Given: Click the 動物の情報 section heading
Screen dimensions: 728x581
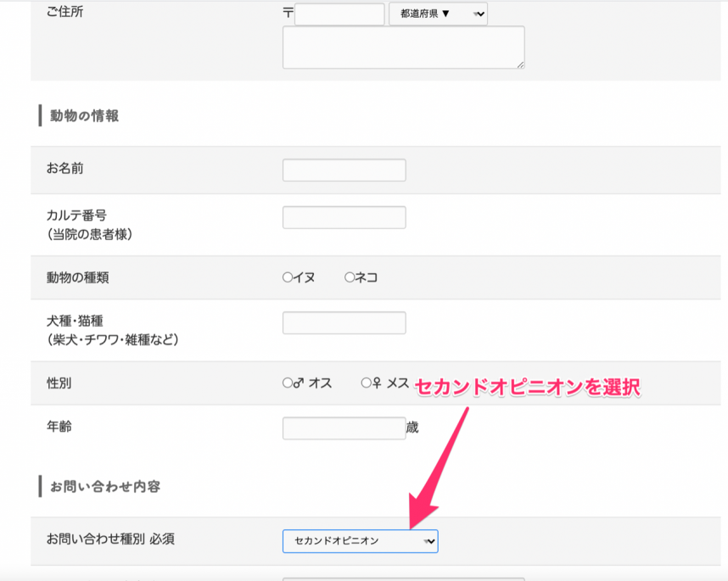Looking at the screenshot, I should pos(83,116).
